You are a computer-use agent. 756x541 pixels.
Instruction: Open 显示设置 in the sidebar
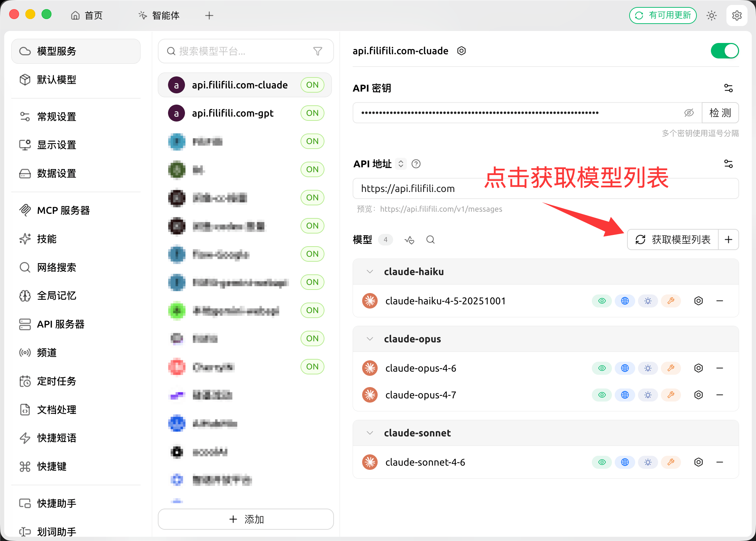76,145
